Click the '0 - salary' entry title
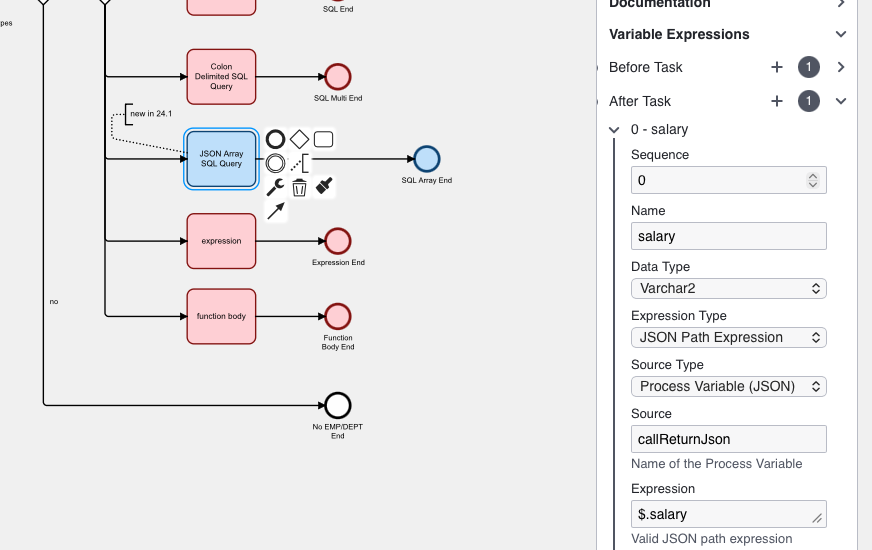The image size is (872, 550). 659,130
